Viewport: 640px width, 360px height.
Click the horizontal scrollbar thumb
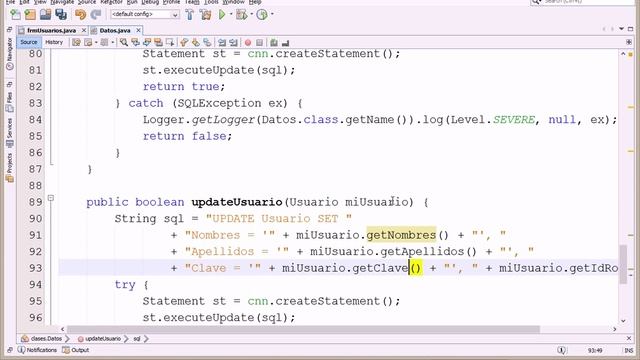coord(303,329)
